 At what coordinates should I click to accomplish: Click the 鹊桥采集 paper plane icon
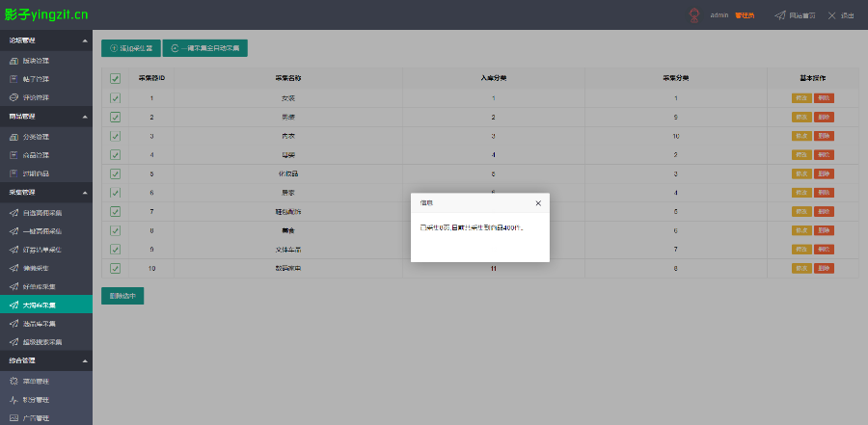(14, 268)
